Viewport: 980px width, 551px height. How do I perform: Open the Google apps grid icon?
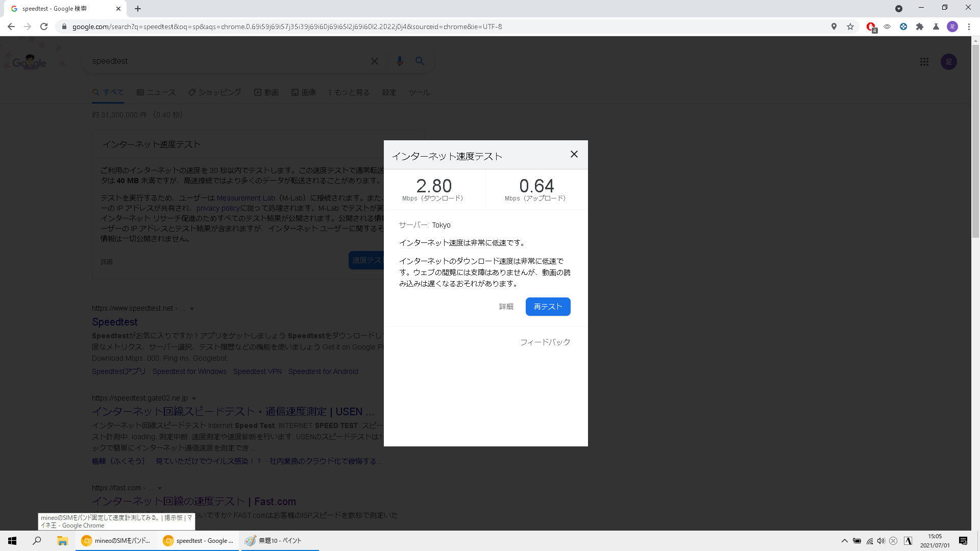[x=924, y=62]
